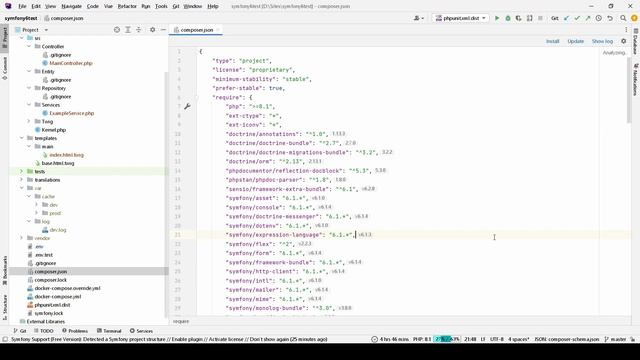The height and width of the screenshot is (360, 640).
Task: Open the user account dropdown
Action: 419,18
